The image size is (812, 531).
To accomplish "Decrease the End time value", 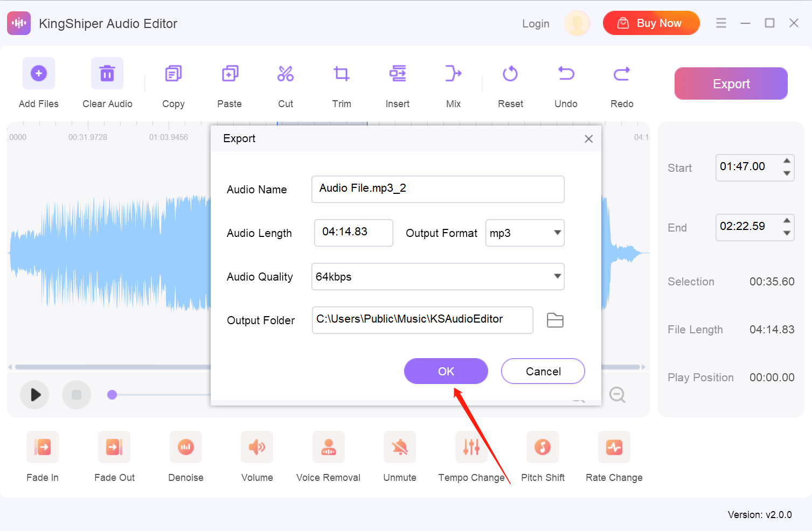I will point(787,233).
